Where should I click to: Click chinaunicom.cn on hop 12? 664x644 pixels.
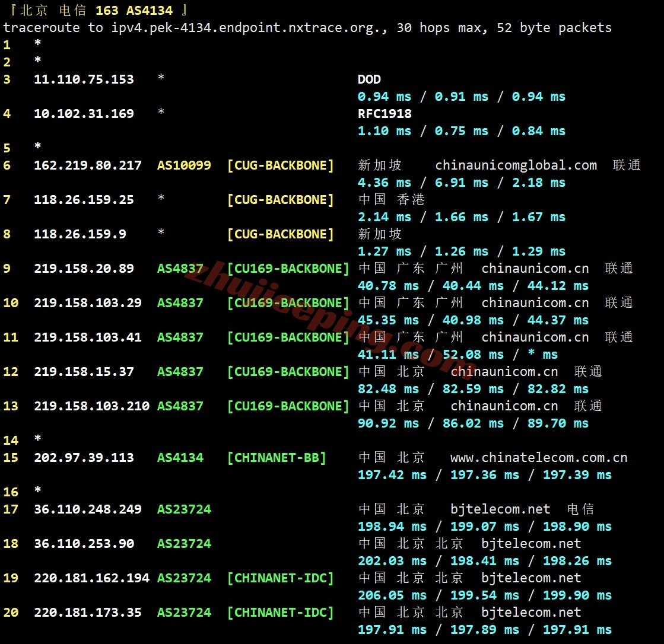click(504, 372)
